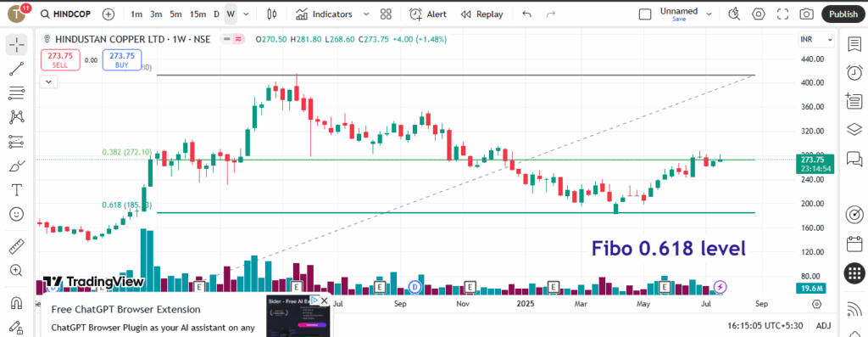
Task: Expand the indicator templates dropdown arrow
Action: (x=365, y=14)
